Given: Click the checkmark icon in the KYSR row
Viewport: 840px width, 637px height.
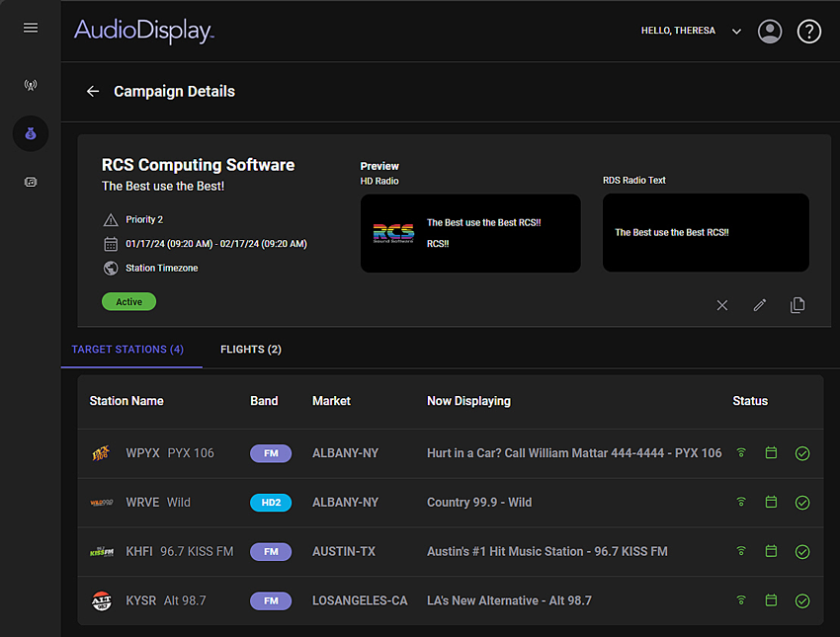Looking at the screenshot, I should [x=802, y=601].
